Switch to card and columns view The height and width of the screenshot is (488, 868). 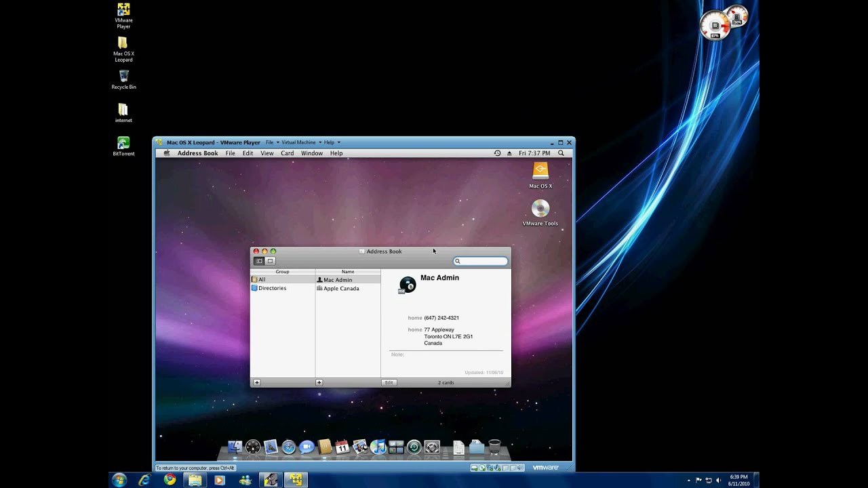pos(258,261)
